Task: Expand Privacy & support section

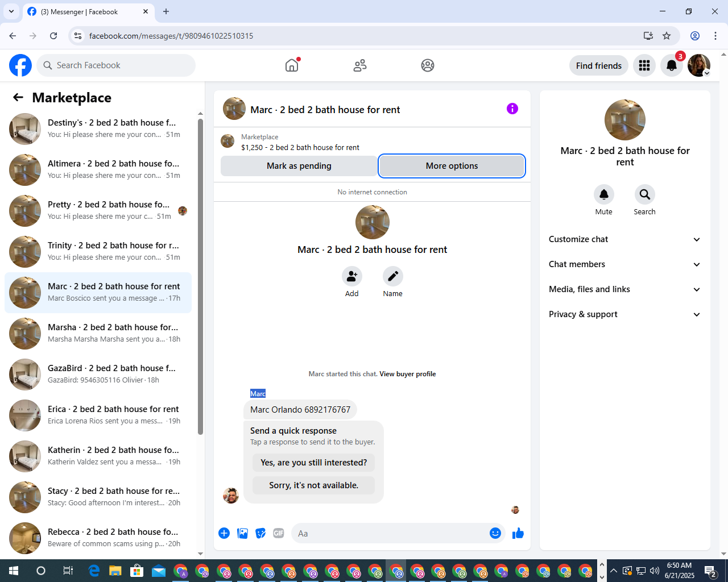Action: coord(624,314)
